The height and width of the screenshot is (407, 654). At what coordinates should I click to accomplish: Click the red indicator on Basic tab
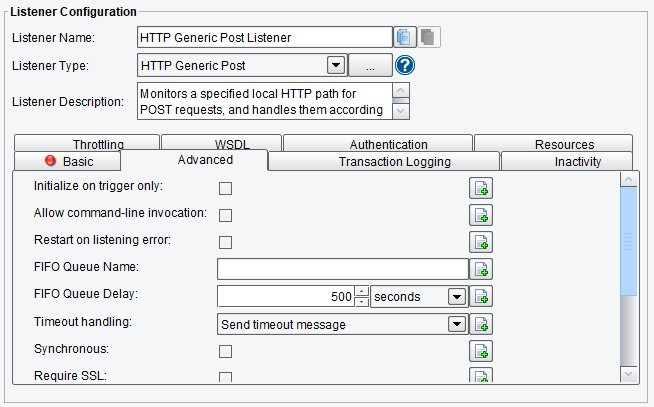50,161
